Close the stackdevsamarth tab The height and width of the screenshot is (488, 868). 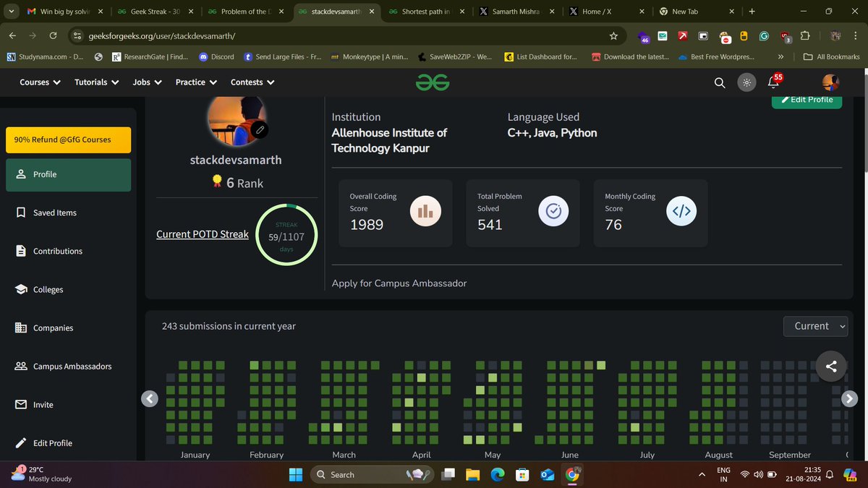click(x=372, y=12)
